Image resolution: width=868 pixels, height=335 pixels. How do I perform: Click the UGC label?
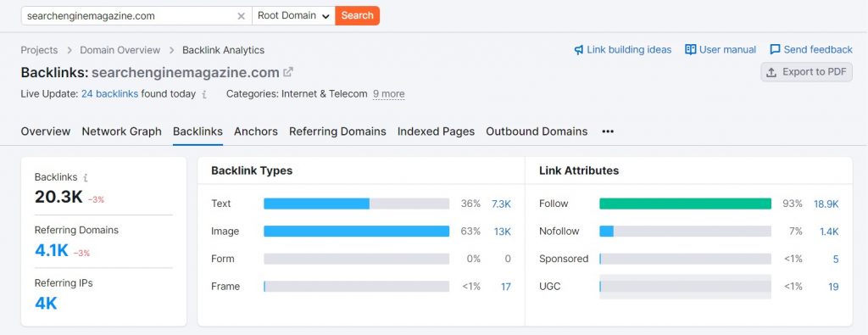click(x=549, y=287)
